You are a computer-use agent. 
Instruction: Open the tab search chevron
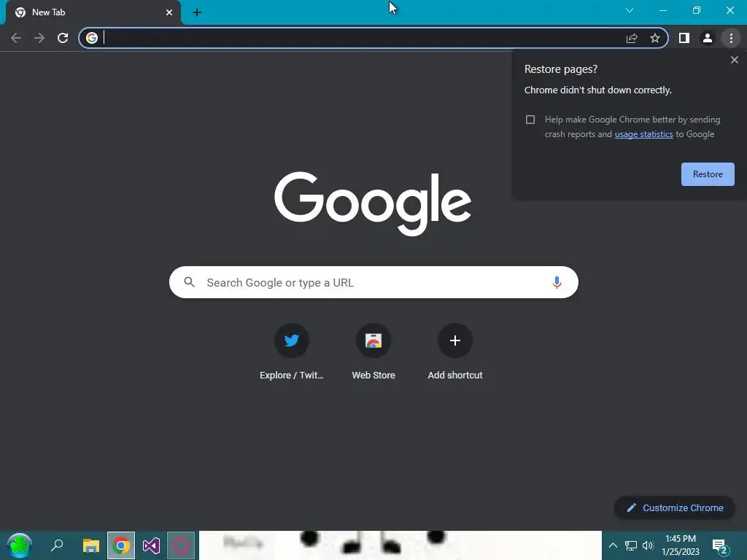click(x=630, y=10)
